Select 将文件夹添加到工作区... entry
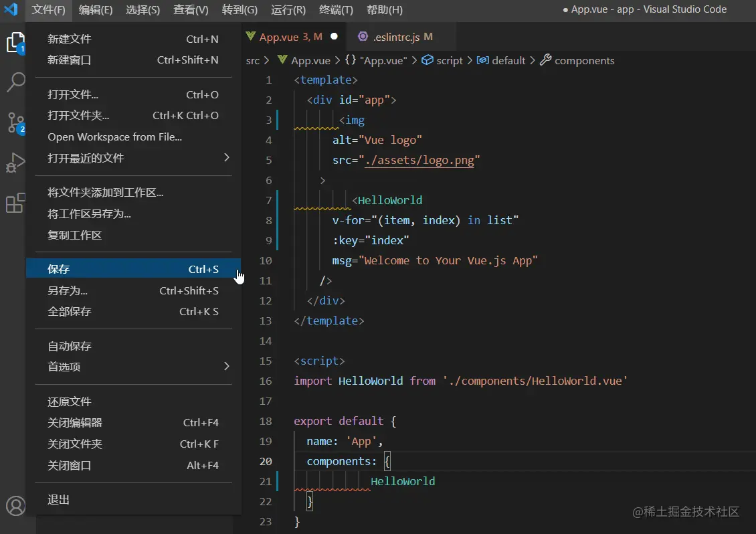 click(134, 193)
